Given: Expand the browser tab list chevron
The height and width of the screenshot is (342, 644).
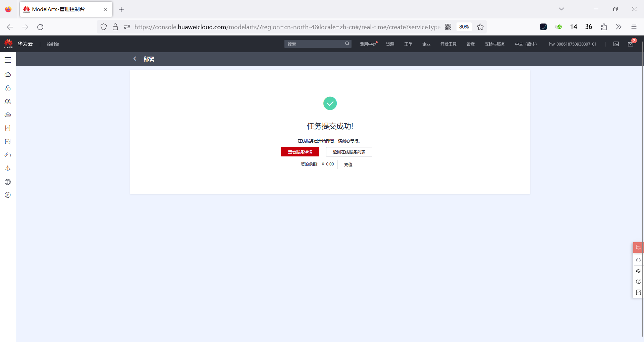Looking at the screenshot, I should click(x=561, y=9).
